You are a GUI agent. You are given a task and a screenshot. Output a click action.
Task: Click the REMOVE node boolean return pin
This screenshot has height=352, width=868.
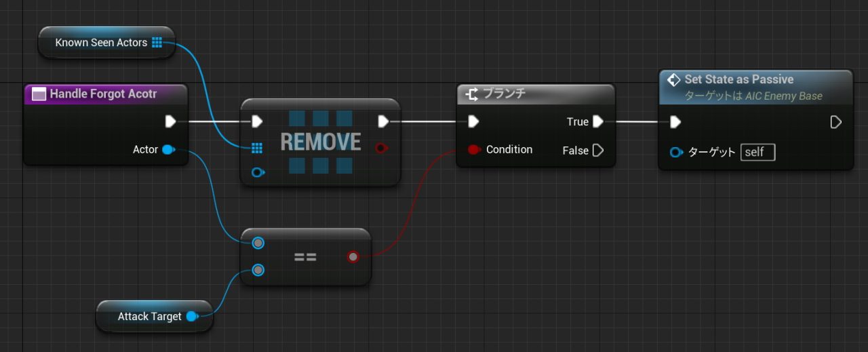point(382,147)
